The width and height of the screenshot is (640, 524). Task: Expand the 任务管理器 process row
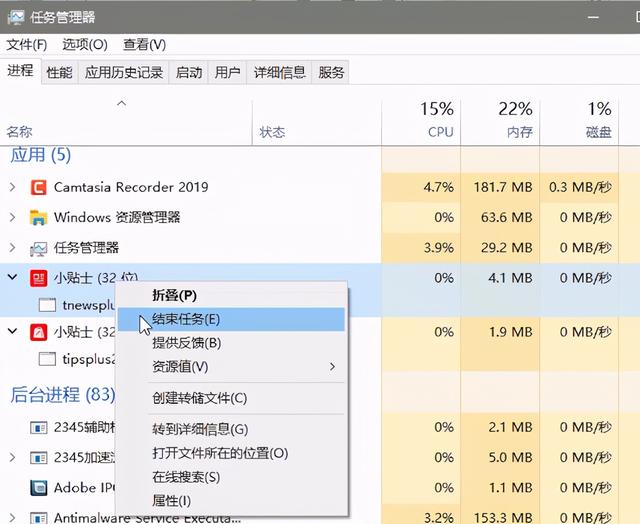[x=12, y=248]
